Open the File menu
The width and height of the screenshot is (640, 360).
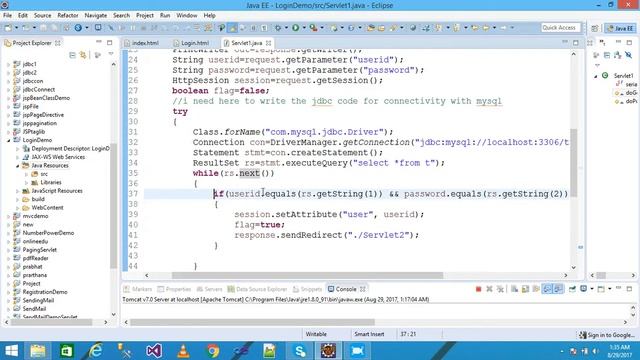pos(7,16)
